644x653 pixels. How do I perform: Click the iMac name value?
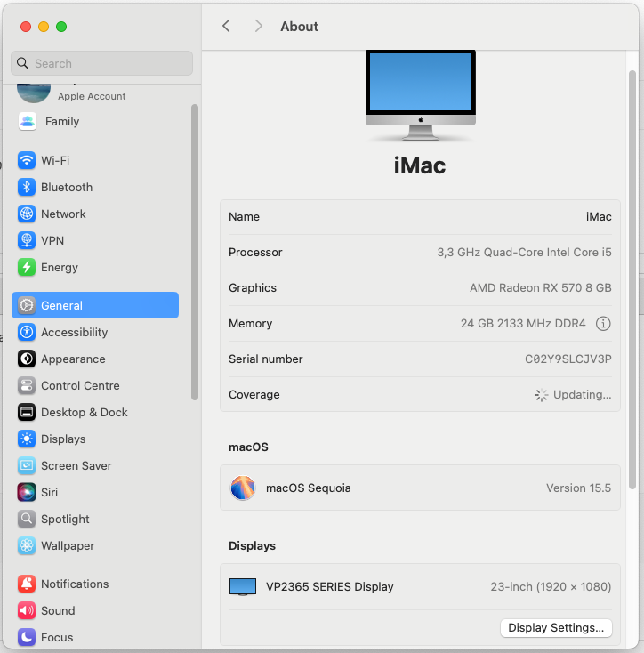pos(599,216)
